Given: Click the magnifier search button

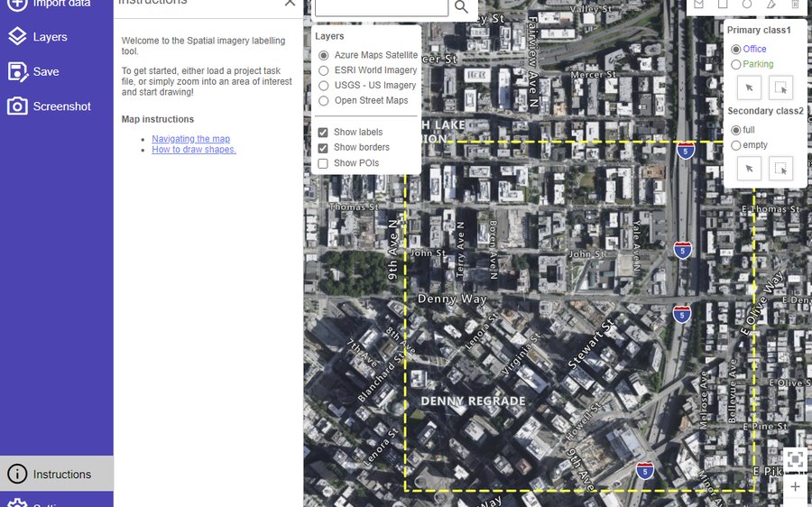Looking at the screenshot, I should [461, 6].
